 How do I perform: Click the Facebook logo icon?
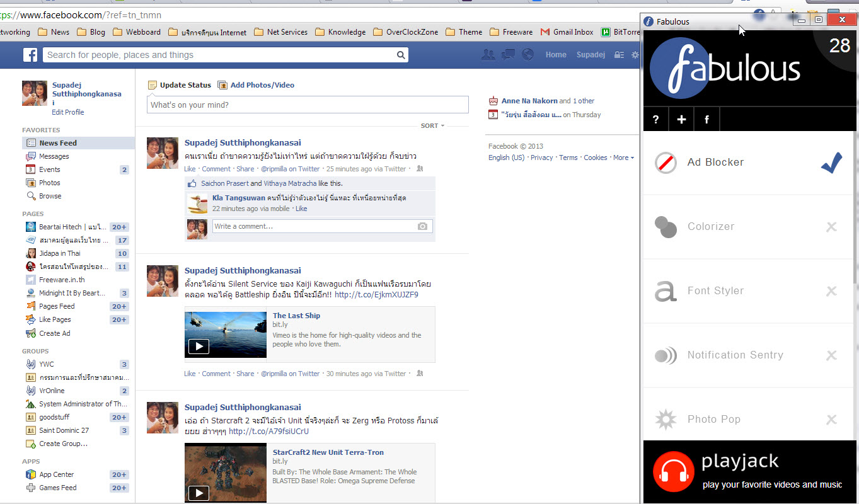click(x=30, y=55)
